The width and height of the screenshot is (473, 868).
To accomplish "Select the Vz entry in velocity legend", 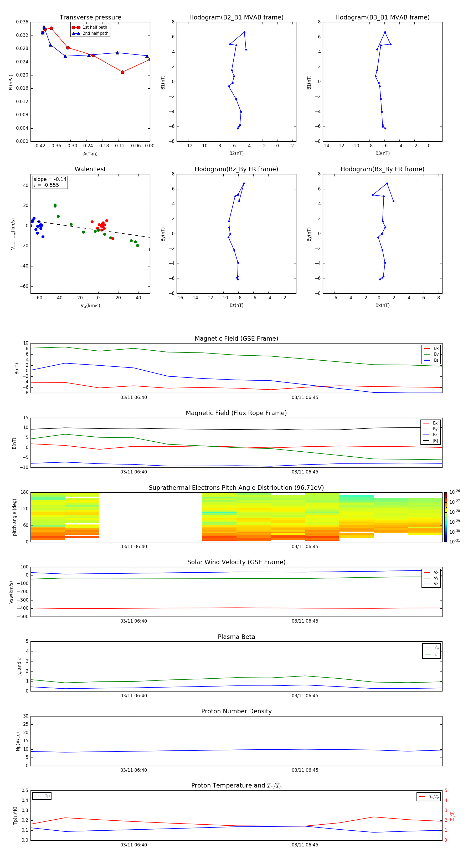I will coord(431,584).
